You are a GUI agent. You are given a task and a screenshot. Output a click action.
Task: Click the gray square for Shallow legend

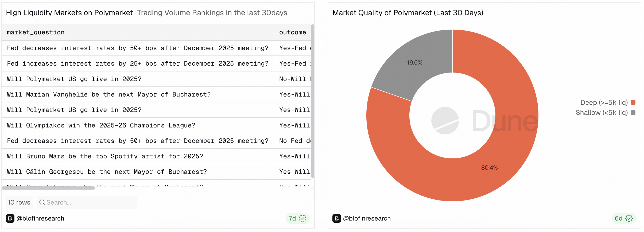[x=633, y=113]
